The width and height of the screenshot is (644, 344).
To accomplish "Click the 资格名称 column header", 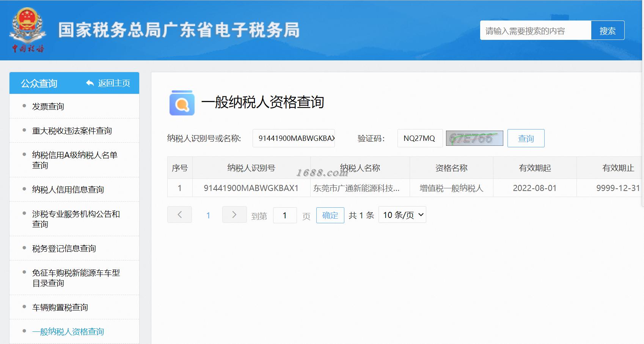I will click(x=451, y=168).
